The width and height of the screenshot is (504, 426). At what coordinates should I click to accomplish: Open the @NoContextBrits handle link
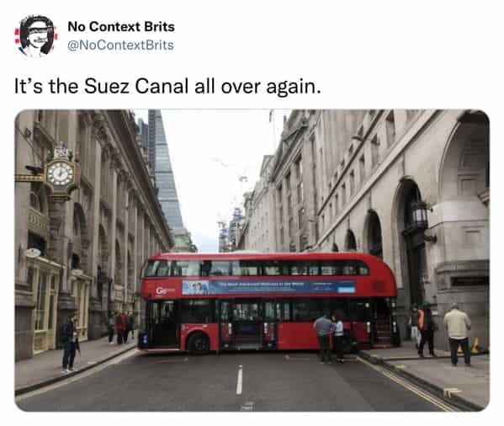click(120, 45)
